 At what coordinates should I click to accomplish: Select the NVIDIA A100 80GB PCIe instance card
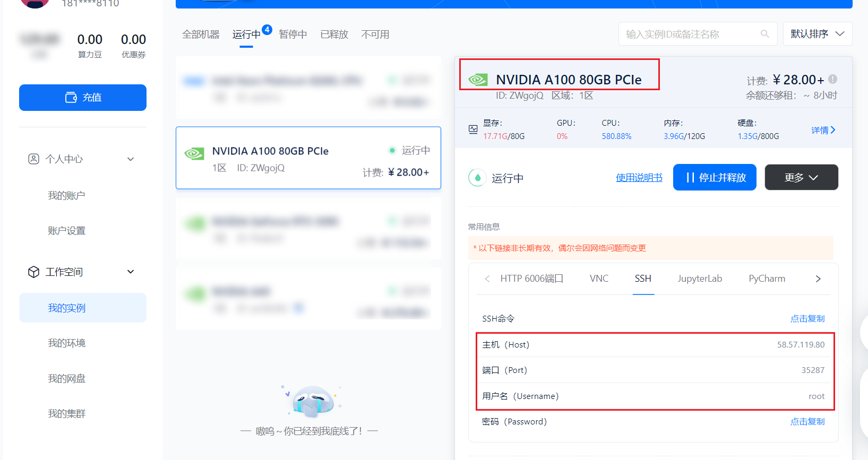click(x=308, y=158)
